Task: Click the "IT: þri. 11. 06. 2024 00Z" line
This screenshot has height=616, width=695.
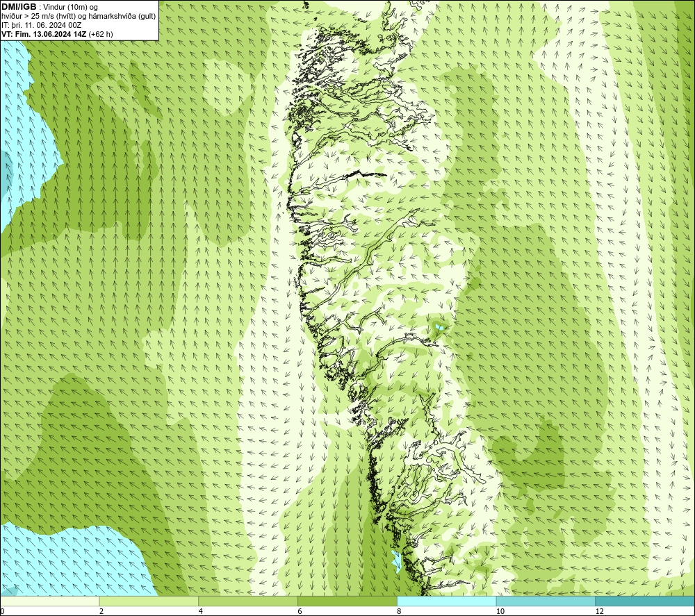Action: point(41,25)
